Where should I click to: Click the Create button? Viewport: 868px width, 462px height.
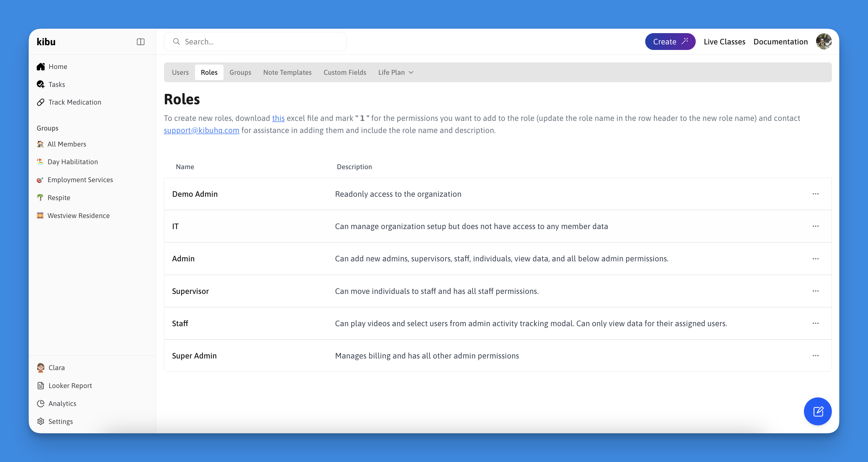(670, 42)
